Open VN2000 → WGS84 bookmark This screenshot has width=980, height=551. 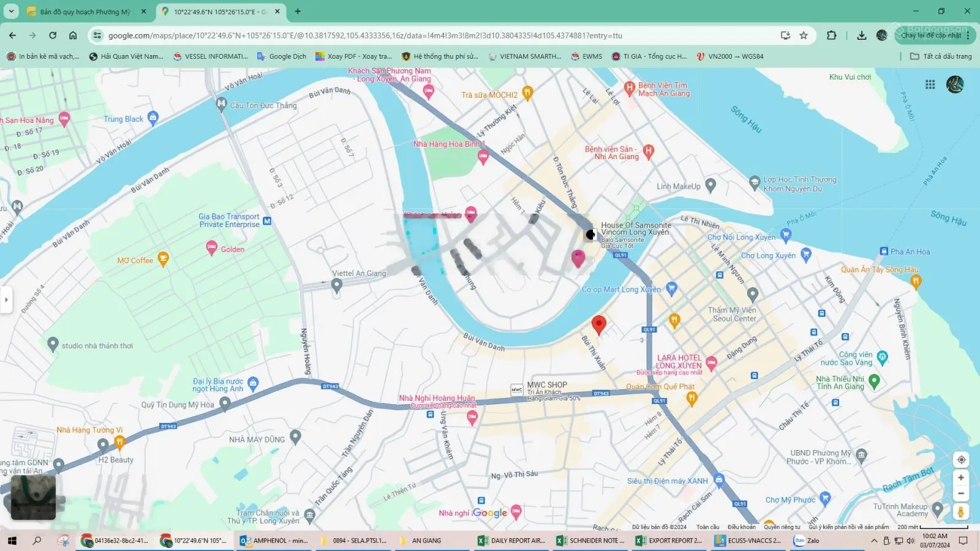pos(729,56)
